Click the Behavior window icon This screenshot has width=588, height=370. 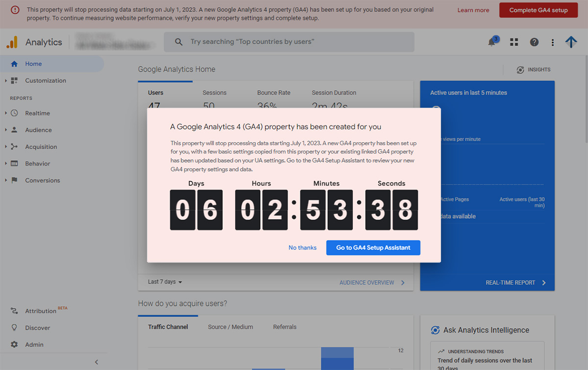[14, 163]
